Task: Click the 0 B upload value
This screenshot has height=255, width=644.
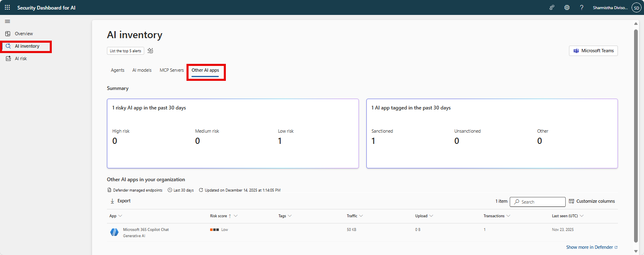Action: 418,230
